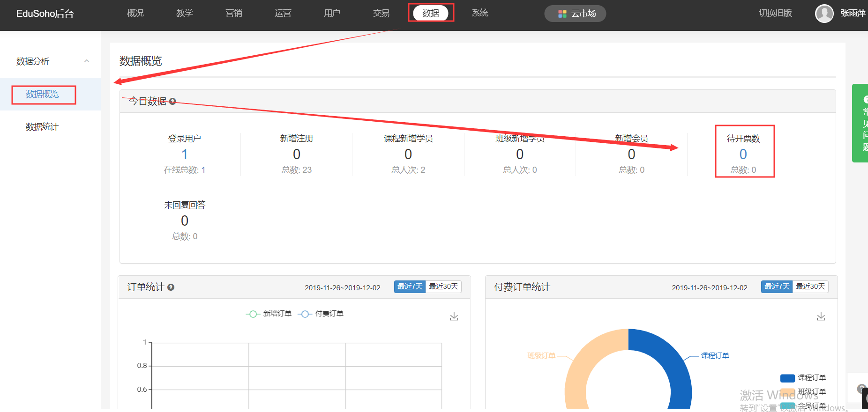
Task: Open the 张雨萍 user menu
Action: 853,14
